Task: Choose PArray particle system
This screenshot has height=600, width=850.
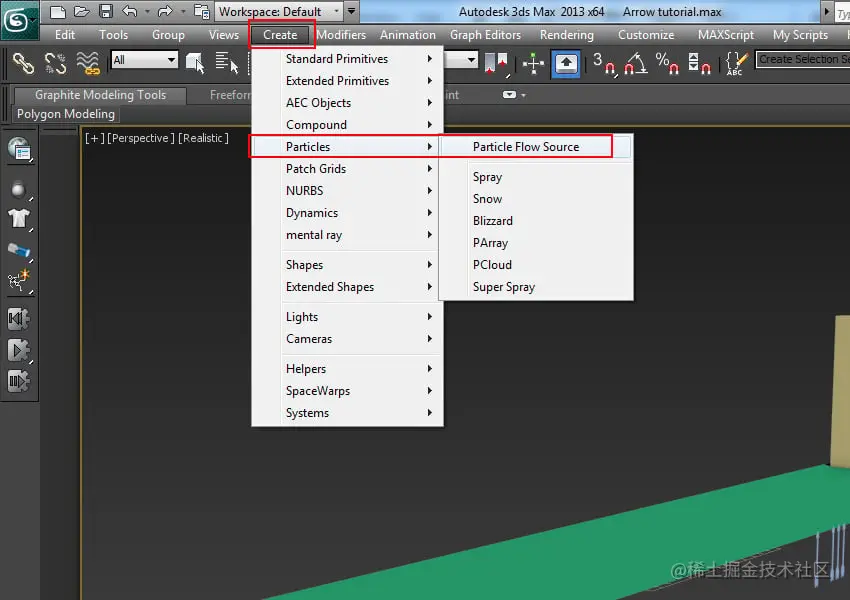Action: (536, 243)
